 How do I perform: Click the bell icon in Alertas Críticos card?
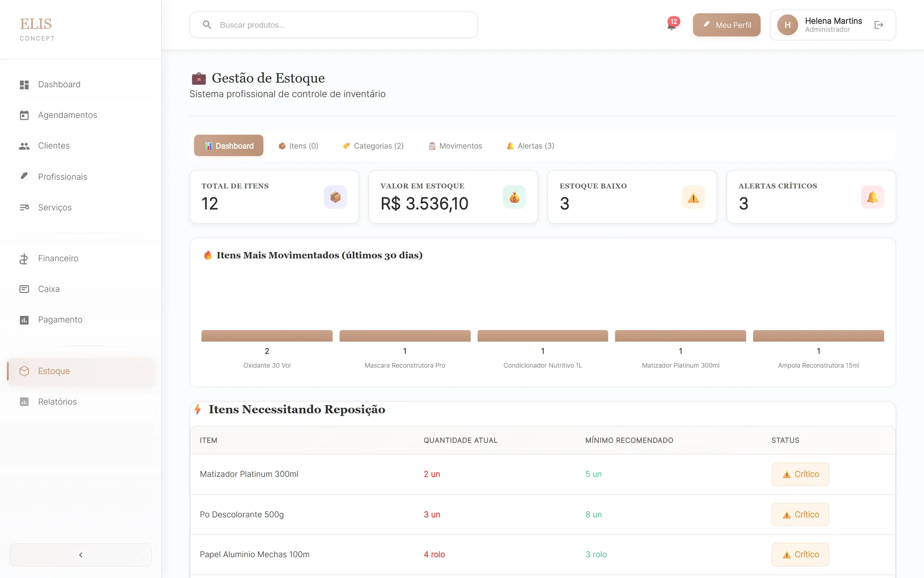872,197
